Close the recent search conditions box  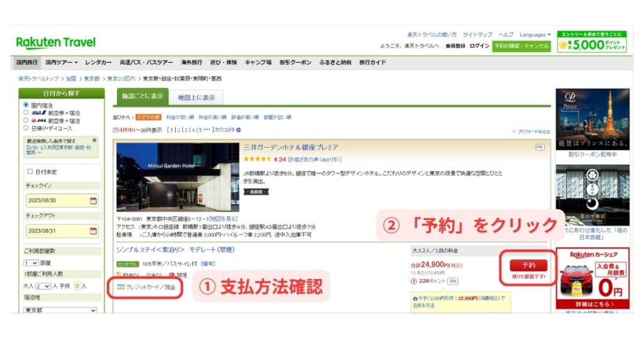pyautogui.click(x=94, y=140)
